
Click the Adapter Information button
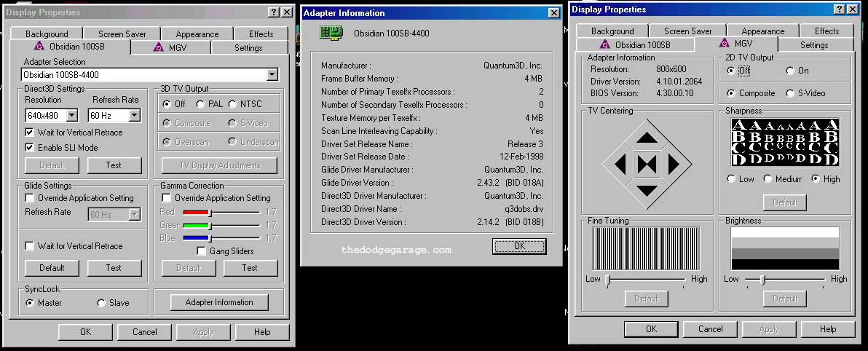tap(219, 302)
